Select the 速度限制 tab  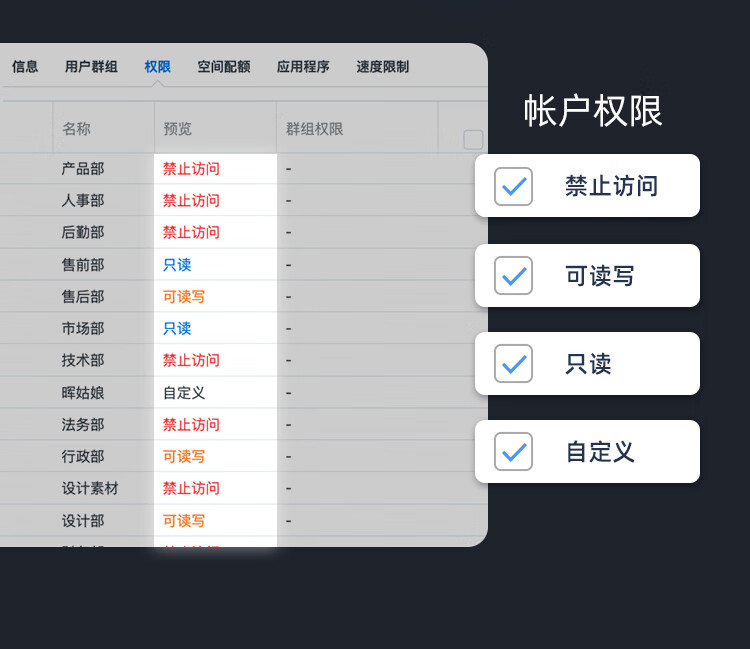382,67
